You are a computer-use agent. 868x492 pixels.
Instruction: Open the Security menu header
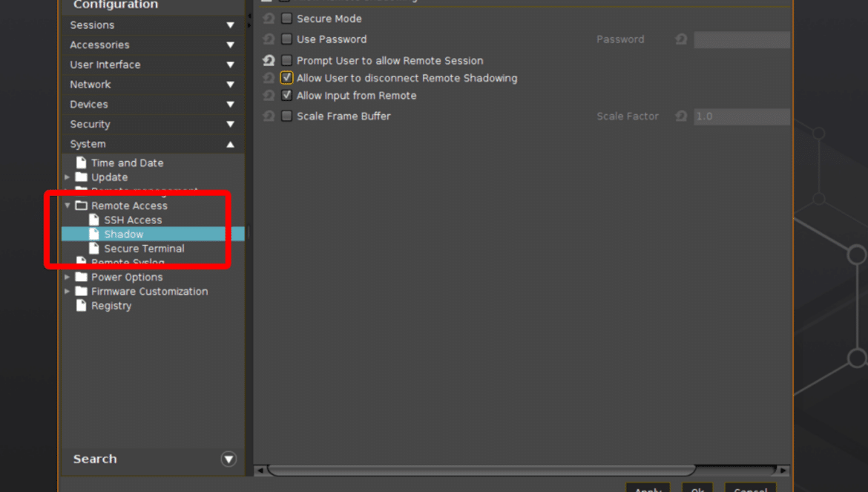(x=153, y=125)
